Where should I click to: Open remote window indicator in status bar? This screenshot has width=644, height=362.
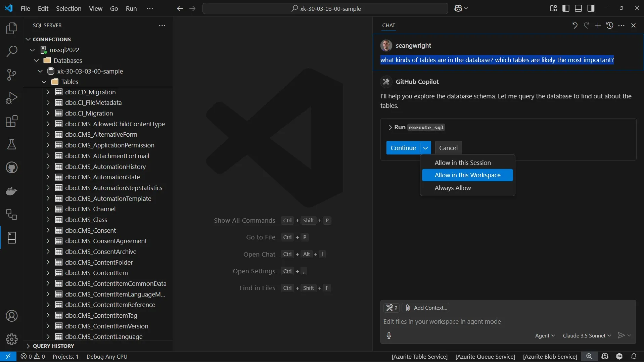(x=8, y=357)
